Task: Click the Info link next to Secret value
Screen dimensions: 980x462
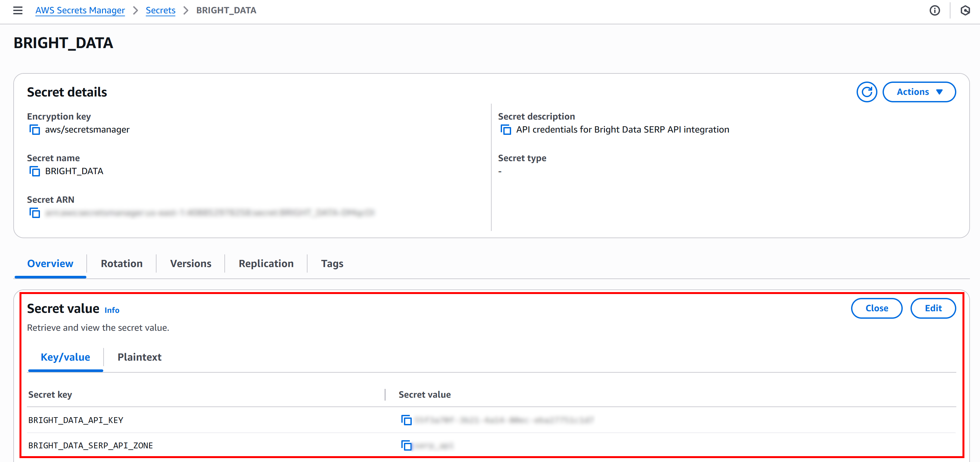Action: click(111, 310)
